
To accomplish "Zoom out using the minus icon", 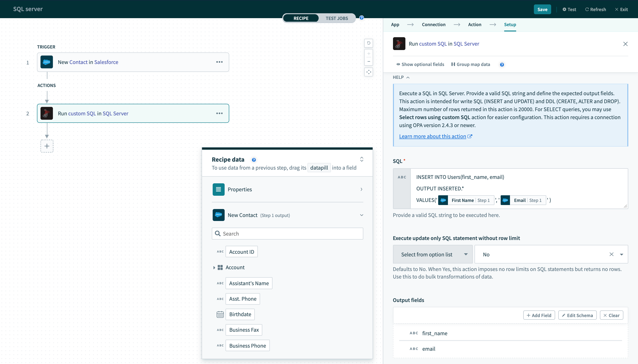I will tap(369, 61).
